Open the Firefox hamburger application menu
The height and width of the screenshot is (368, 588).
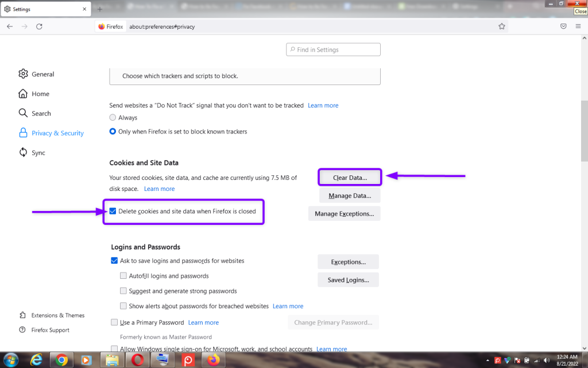click(x=578, y=26)
